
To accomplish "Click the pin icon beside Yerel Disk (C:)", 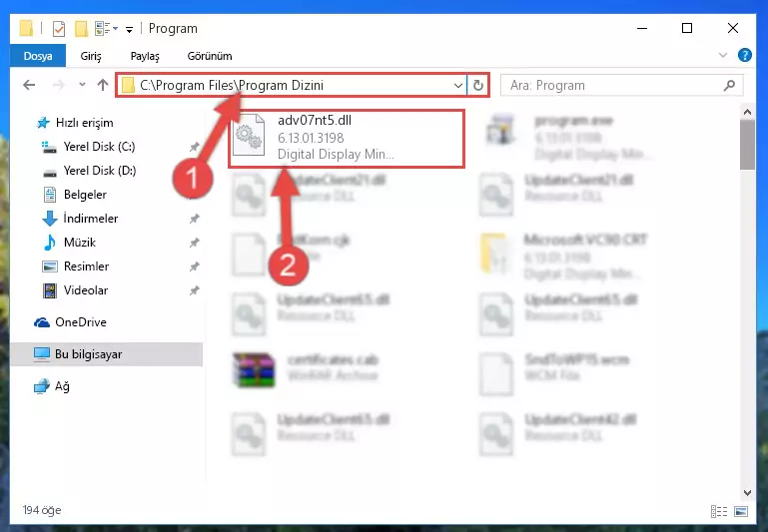I will (195, 147).
